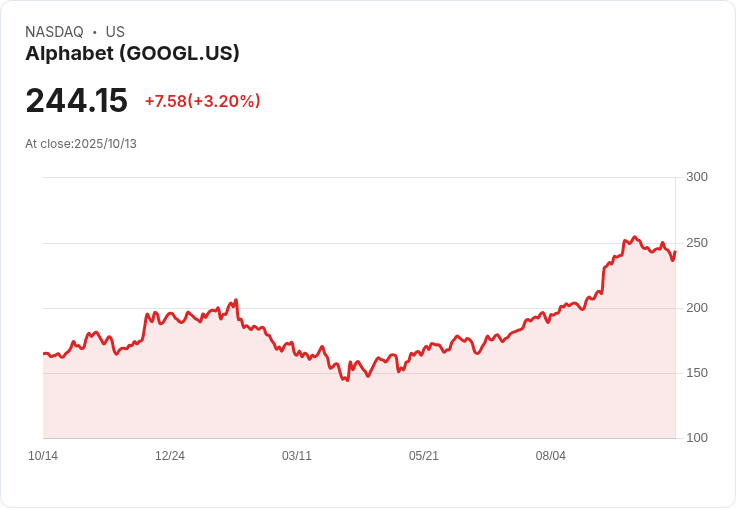Click the US market label
Screen dimensions: 736x508
115,32
